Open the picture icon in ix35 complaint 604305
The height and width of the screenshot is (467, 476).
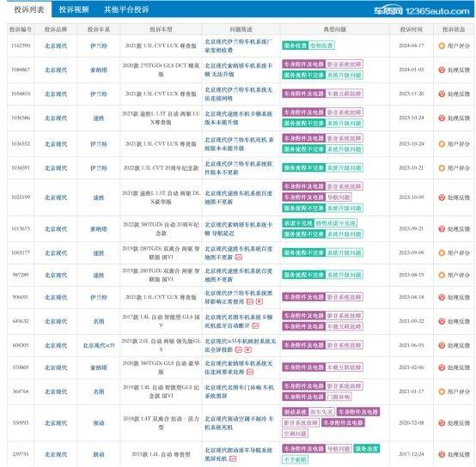pos(239,350)
